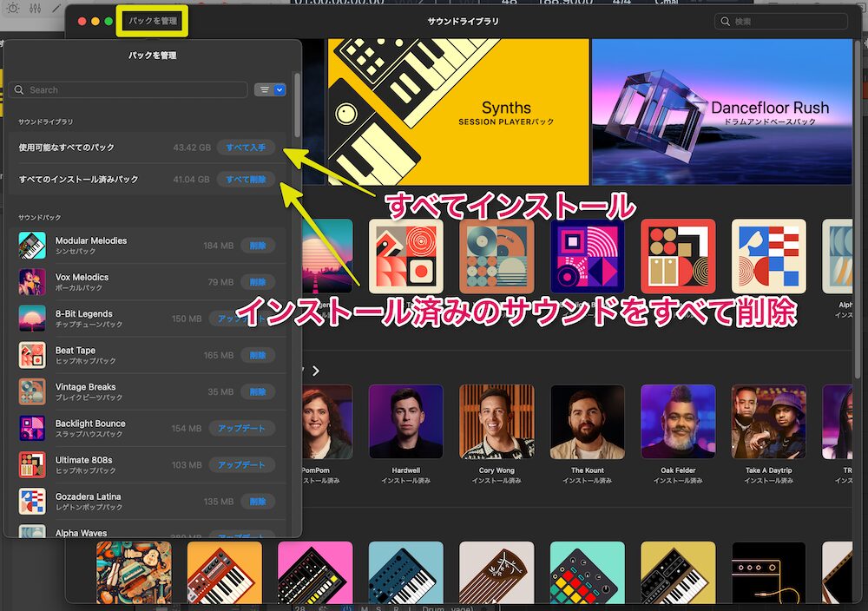Viewport: 868px width, 611px height.
Task: Click the filter icon beside the Search field
Action: tap(265, 89)
